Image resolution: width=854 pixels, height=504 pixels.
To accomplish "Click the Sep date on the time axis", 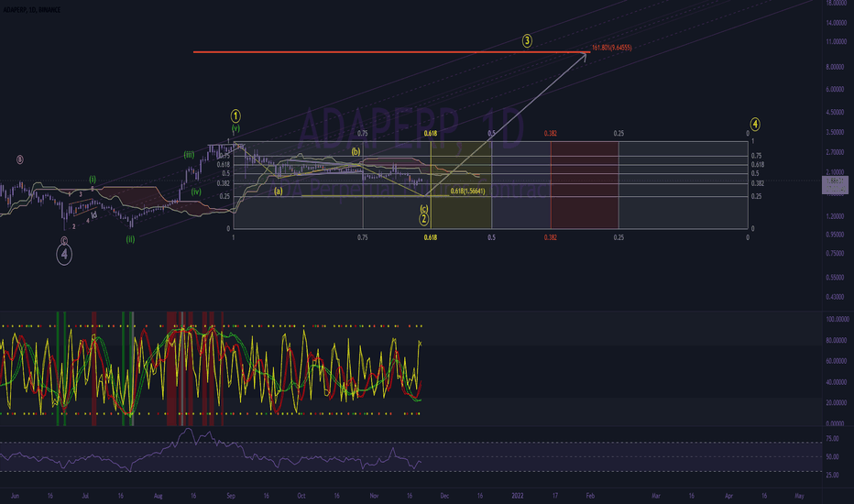I will coord(231,496).
